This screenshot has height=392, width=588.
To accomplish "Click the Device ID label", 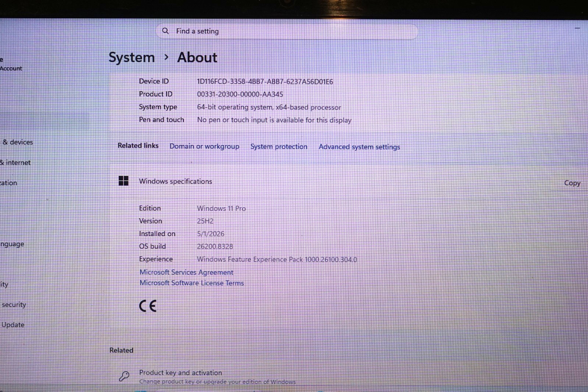I will click(x=154, y=81).
